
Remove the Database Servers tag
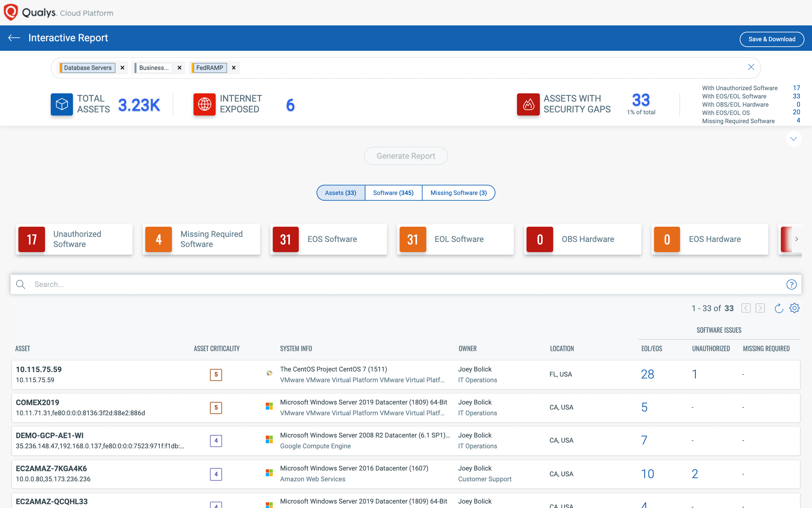(x=122, y=68)
